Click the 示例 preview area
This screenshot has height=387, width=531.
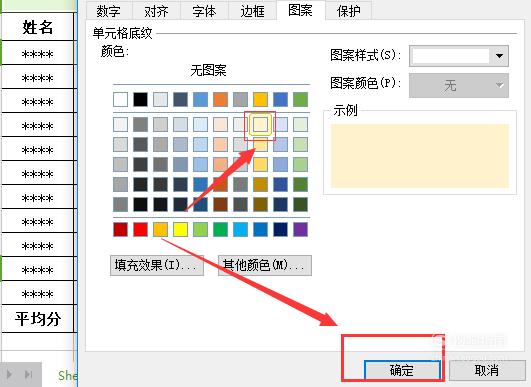(x=420, y=156)
